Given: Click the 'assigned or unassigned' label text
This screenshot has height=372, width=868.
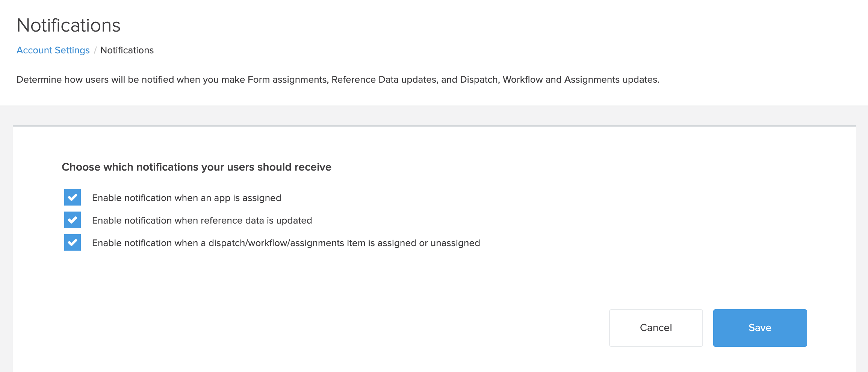Looking at the screenshot, I should coord(428,243).
